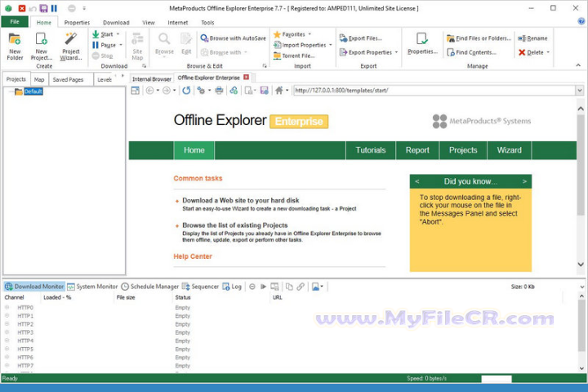
Task: Select the Internal Browser tab
Action: point(152,79)
